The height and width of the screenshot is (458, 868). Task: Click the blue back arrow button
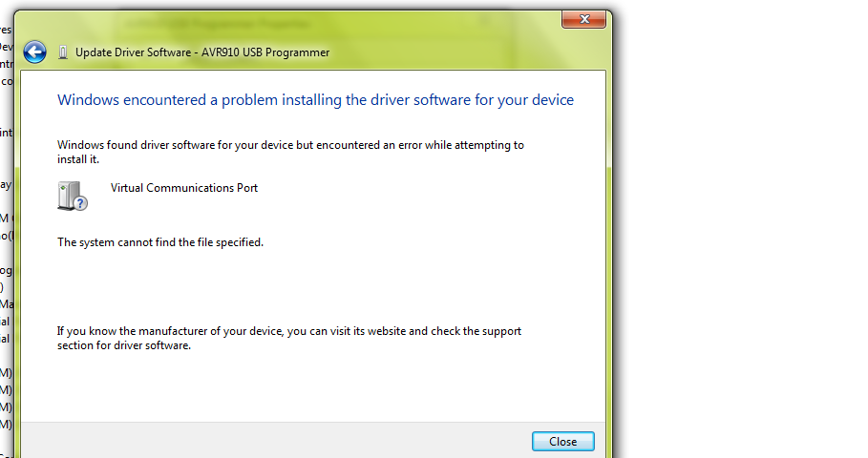[x=35, y=52]
